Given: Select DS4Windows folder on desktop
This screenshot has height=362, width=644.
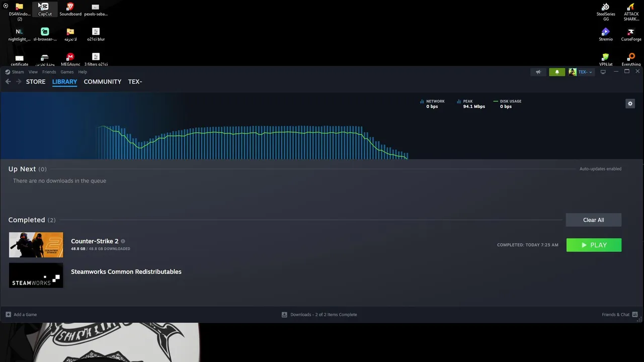Looking at the screenshot, I should 19,11.
